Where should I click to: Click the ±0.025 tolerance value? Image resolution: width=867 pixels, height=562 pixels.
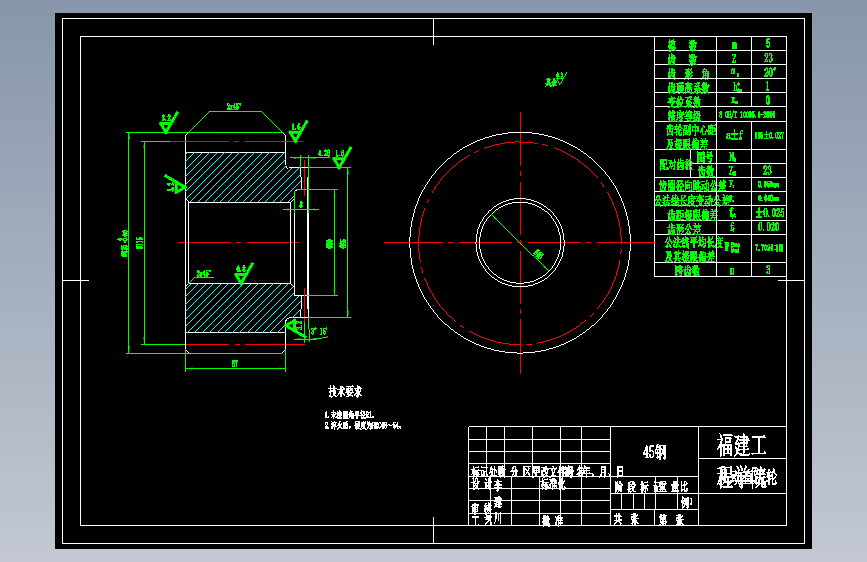[x=770, y=213]
